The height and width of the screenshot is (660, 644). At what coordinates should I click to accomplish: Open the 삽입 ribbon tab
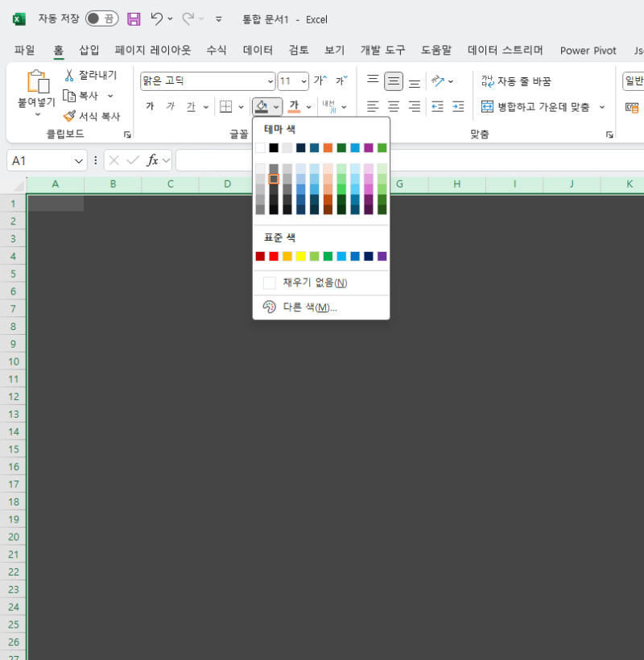click(89, 50)
